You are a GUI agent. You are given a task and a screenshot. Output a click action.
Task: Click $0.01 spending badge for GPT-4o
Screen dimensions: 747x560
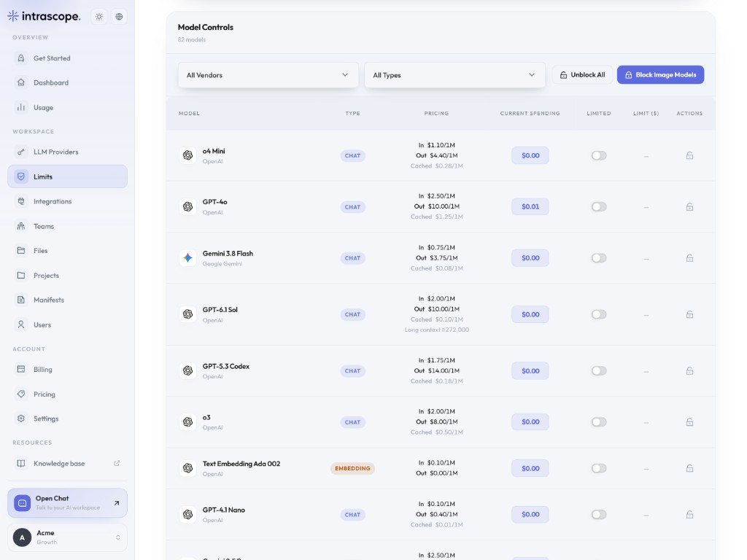(530, 206)
